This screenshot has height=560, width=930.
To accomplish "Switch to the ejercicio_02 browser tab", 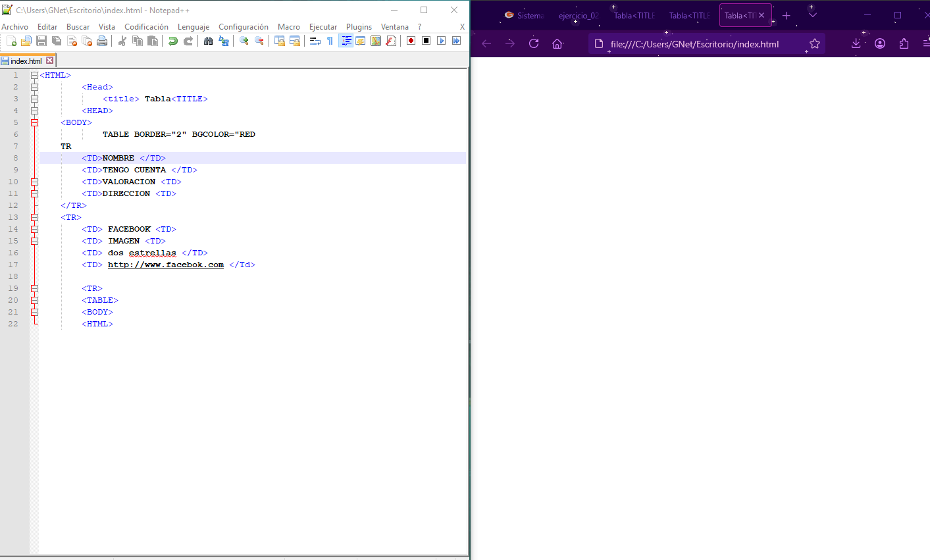I will pos(578,15).
